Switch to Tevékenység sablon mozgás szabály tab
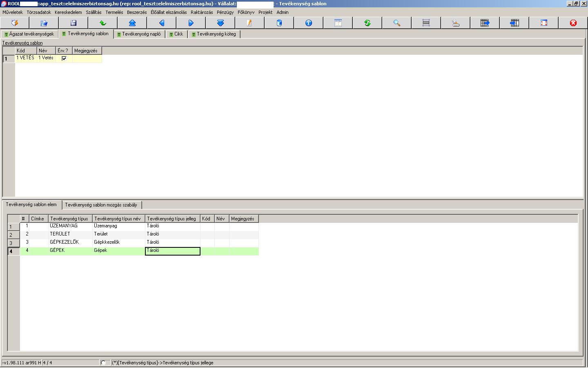Screen dimensions: 588x368 [101, 205]
